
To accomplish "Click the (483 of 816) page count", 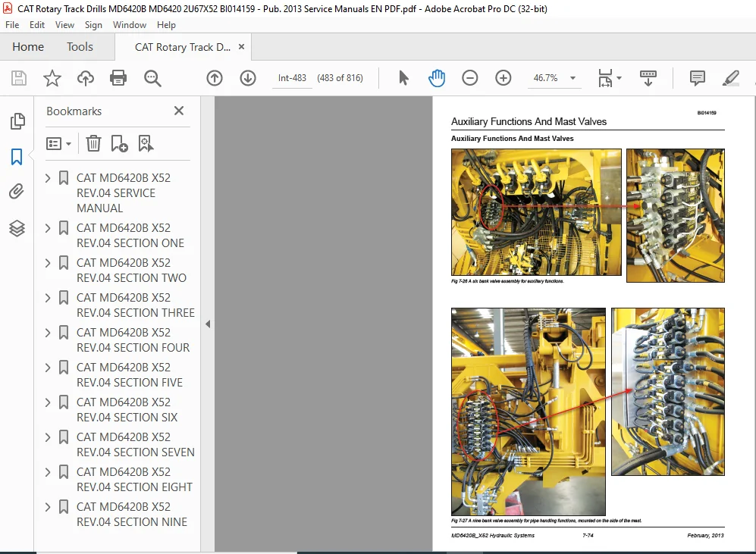I will pyautogui.click(x=340, y=78).
